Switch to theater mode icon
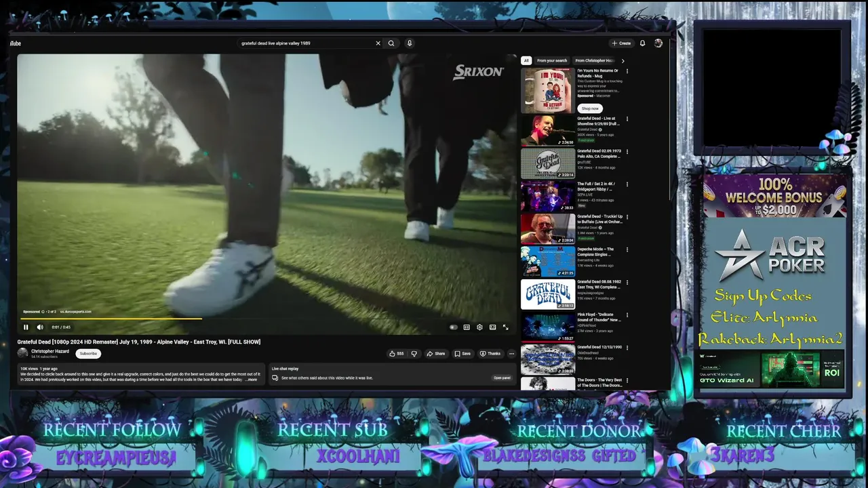Image resolution: width=868 pixels, height=488 pixels. point(493,327)
